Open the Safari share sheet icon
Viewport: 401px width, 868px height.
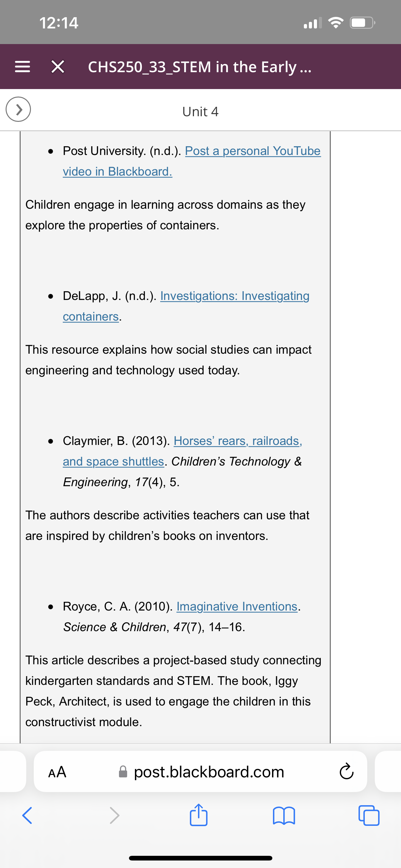[x=199, y=815]
